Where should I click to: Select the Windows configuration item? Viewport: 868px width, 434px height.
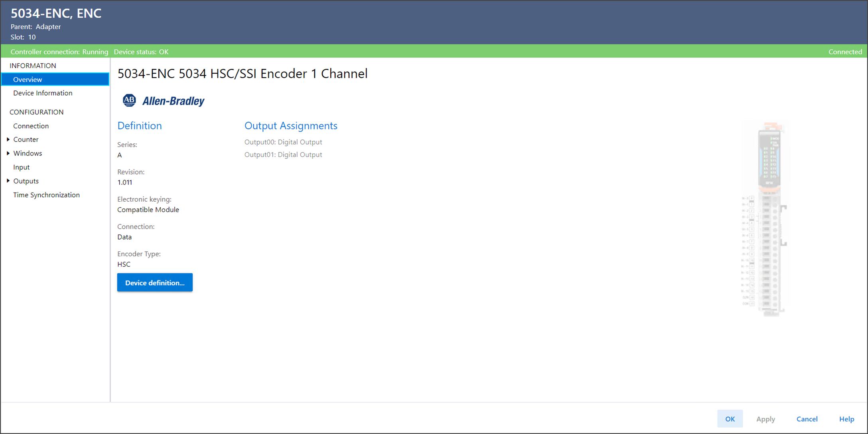28,153
